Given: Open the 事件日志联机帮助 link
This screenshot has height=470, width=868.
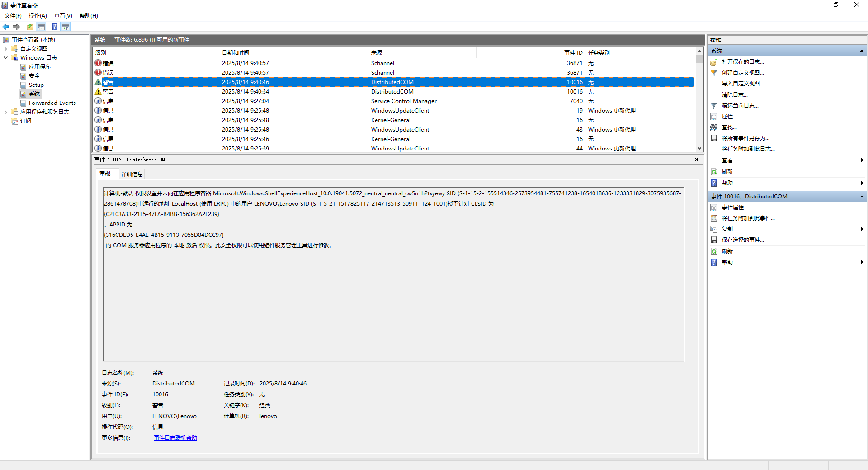Looking at the screenshot, I should pyautogui.click(x=175, y=438).
